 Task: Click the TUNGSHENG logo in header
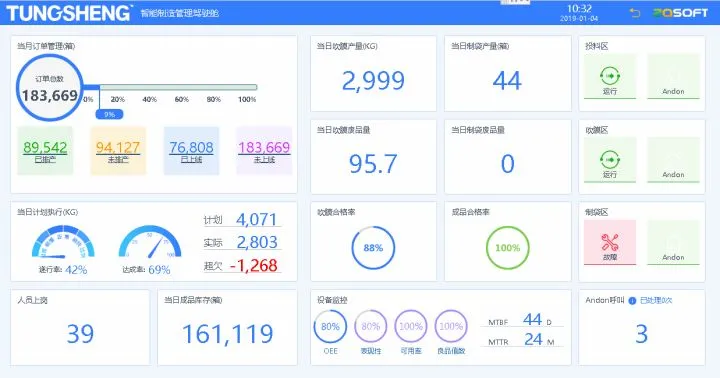[69, 13]
